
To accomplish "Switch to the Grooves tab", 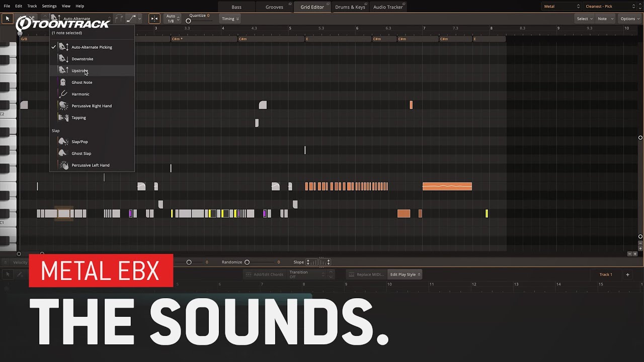I will [x=274, y=7].
